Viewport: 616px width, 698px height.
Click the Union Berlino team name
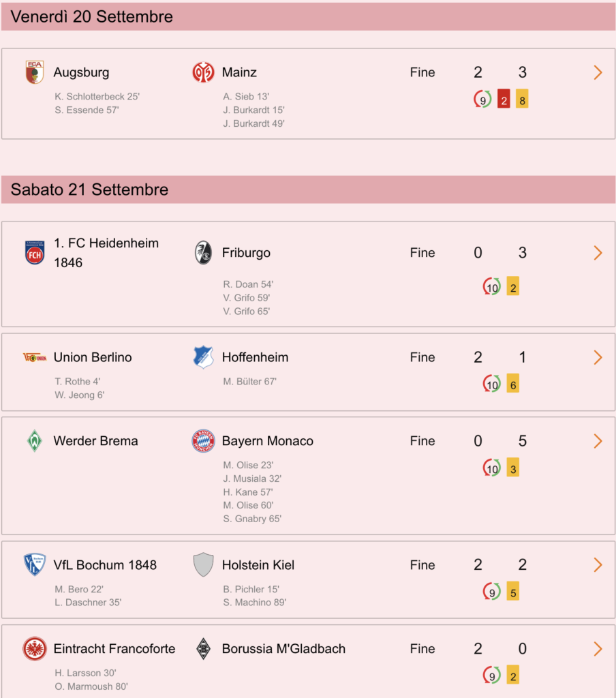point(93,357)
